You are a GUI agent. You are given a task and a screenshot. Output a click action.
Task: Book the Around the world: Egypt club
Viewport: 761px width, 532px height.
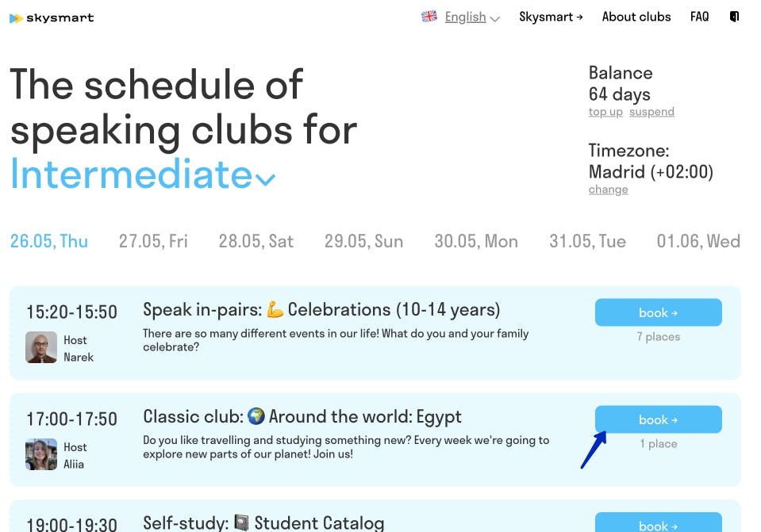point(658,419)
